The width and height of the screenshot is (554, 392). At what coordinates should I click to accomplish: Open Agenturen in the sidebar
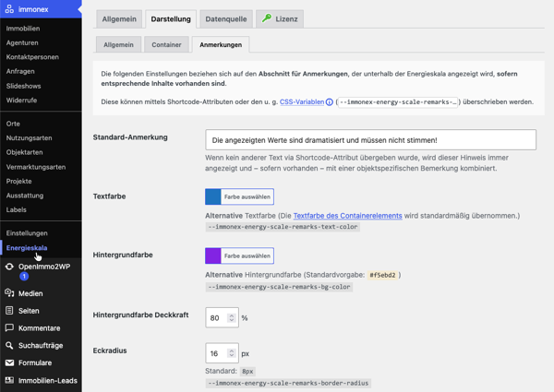(x=22, y=42)
